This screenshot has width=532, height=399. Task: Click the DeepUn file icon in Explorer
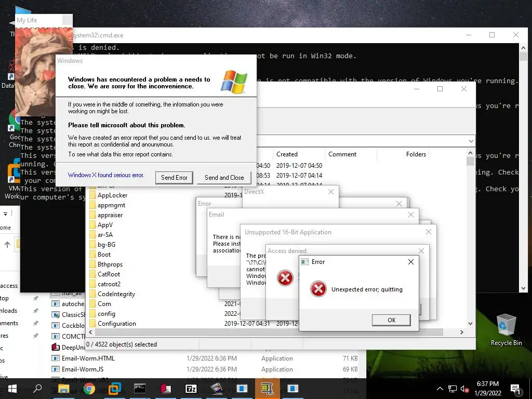click(55, 347)
